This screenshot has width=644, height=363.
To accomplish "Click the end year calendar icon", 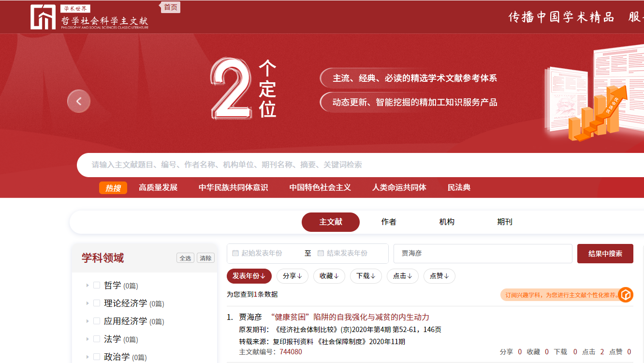I will tap(321, 253).
